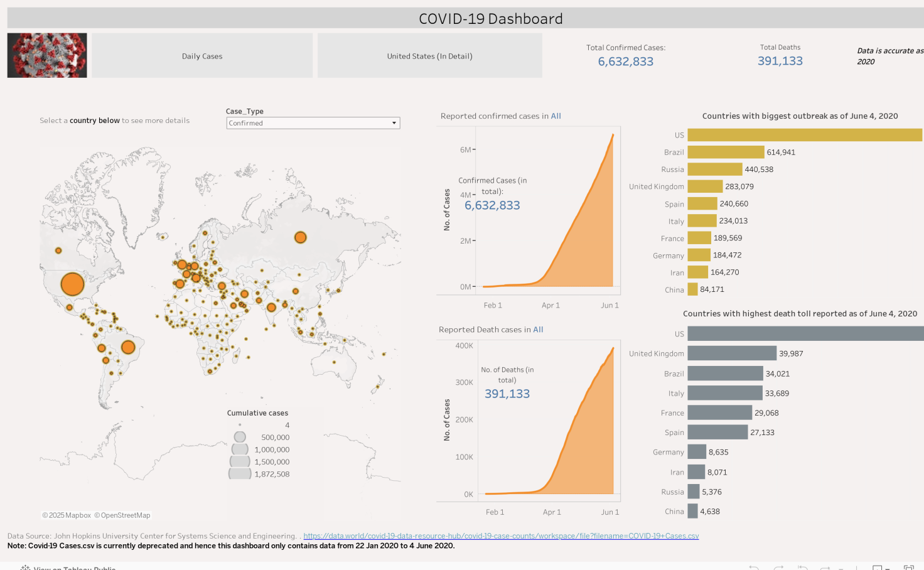Open the Case_Type dropdown showing Confirmed
This screenshot has height=570, width=924.
coord(313,123)
